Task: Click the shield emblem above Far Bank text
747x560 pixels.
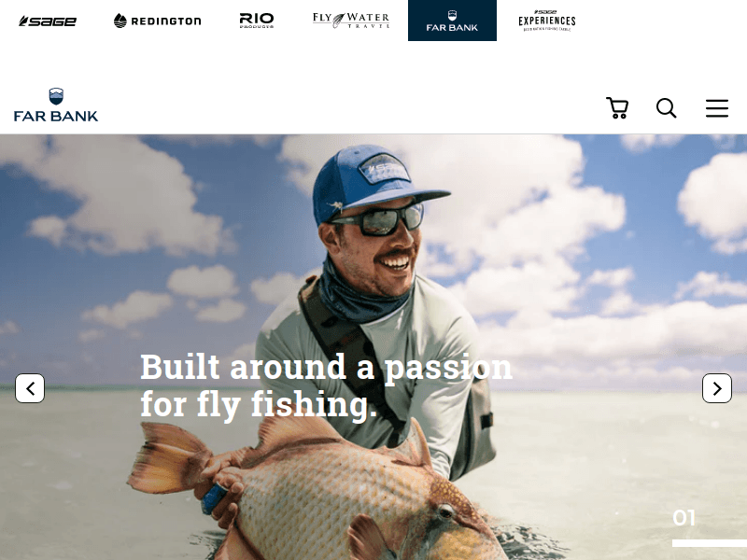Action: 56,96
